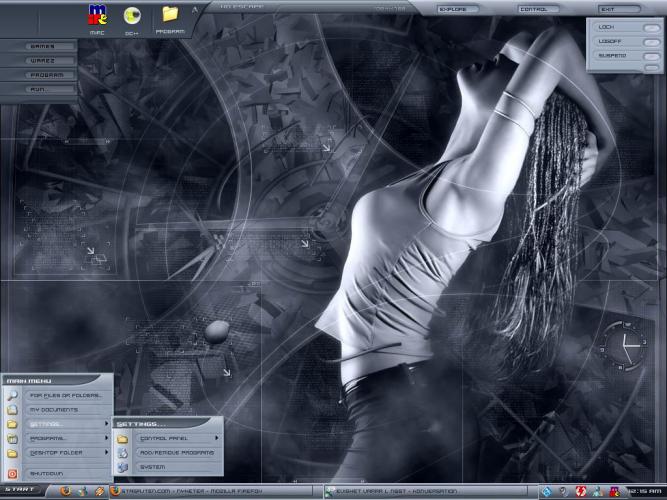The height and width of the screenshot is (500, 667).
Task: Click the System icon in Settings submenu
Action: (x=122, y=467)
